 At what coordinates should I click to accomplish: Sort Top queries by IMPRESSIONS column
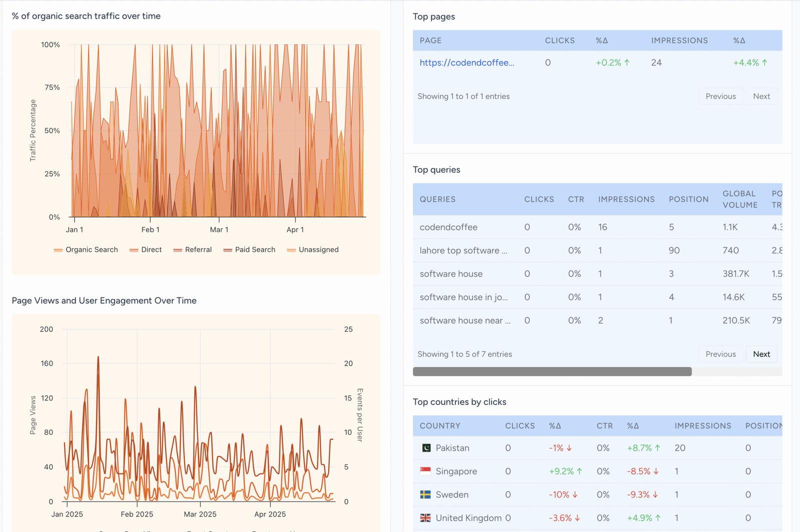626,199
